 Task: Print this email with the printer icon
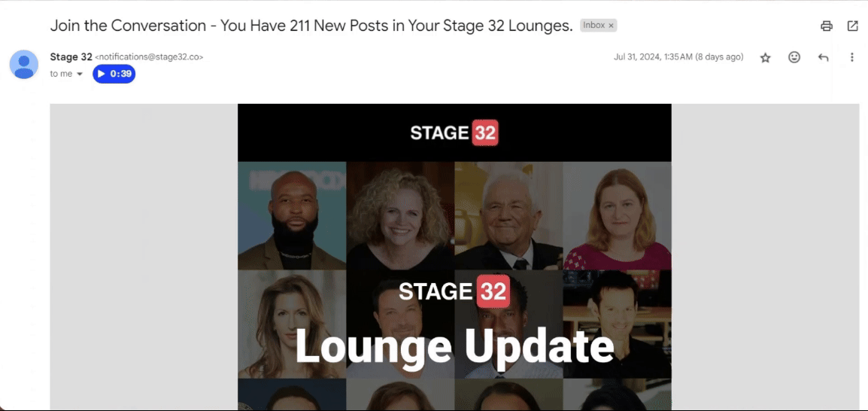(x=827, y=26)
